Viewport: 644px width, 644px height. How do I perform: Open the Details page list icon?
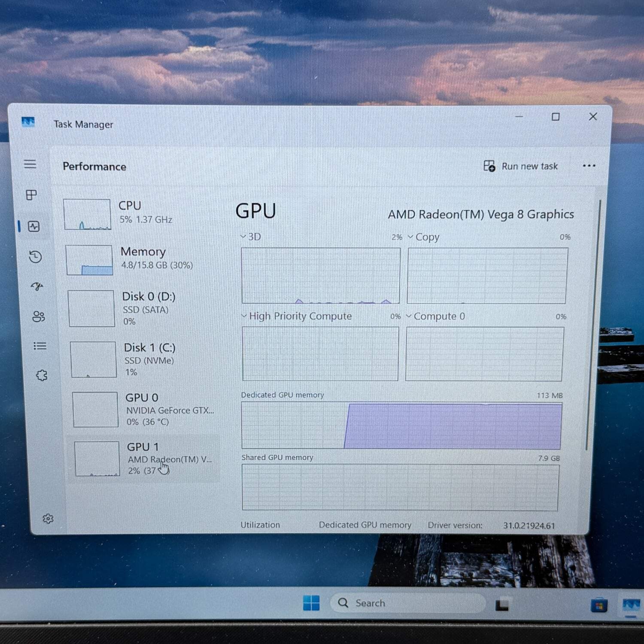coord(40,346)
